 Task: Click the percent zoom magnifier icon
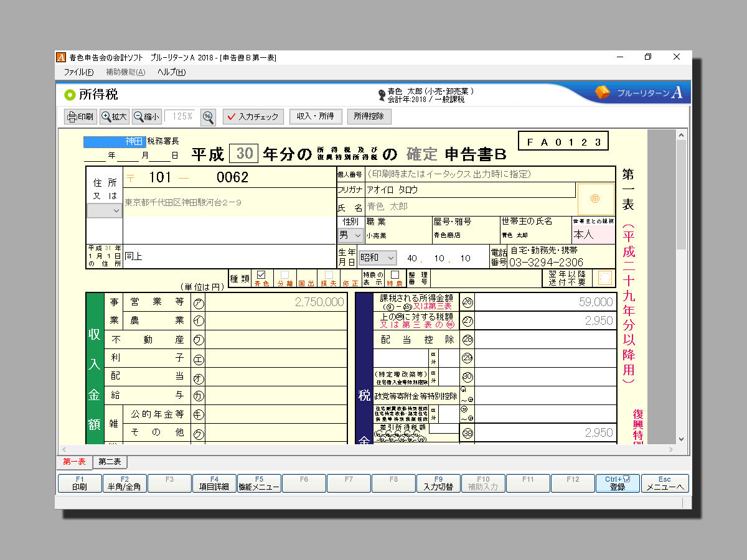(208, 116)
